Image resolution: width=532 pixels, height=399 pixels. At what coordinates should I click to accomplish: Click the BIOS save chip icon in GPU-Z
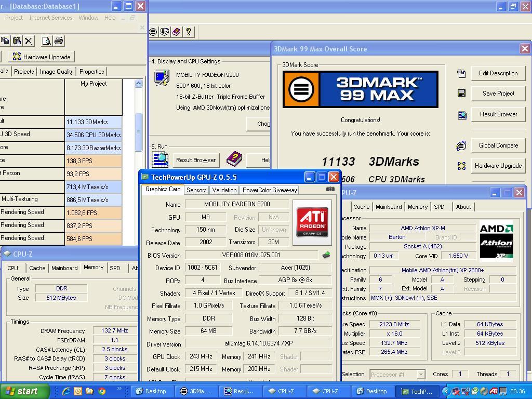(326, 255)
